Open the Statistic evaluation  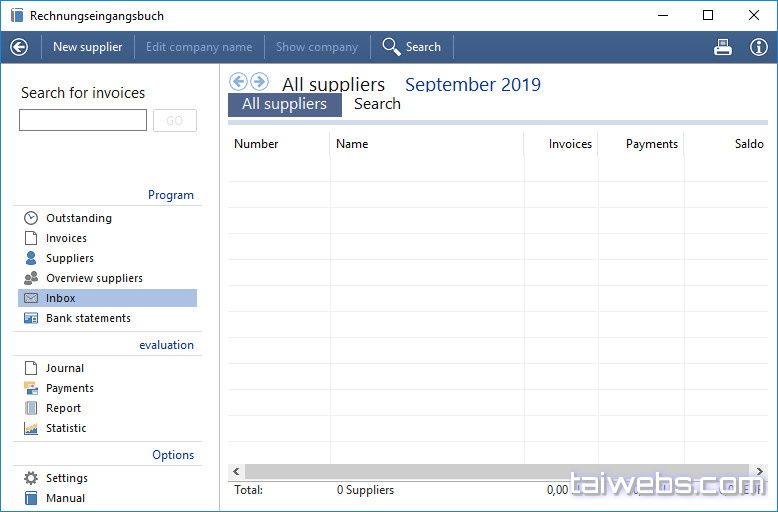click(66, 428)
